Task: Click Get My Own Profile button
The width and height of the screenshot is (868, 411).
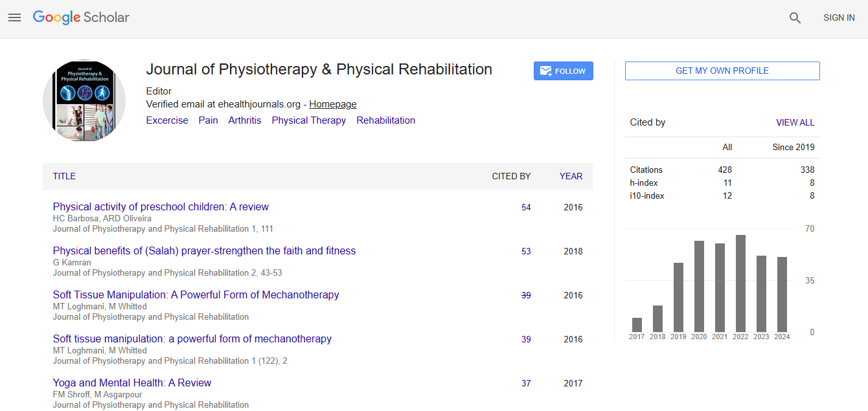Action: tap(722, 71)
